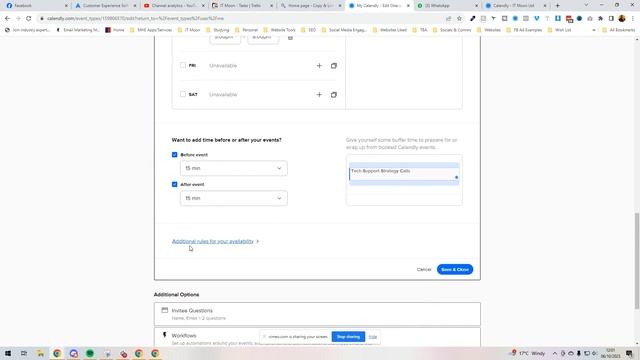Show hidden system tray icons
640x360 pixels.
click(x=555, y=353)
